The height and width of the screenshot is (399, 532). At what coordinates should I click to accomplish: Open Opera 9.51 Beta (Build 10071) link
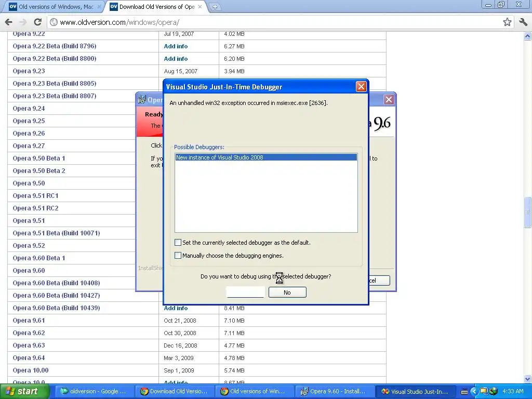56,233
